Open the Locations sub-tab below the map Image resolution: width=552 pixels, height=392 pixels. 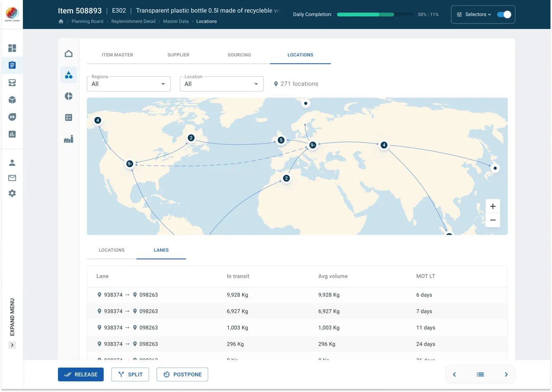point(112,250)
